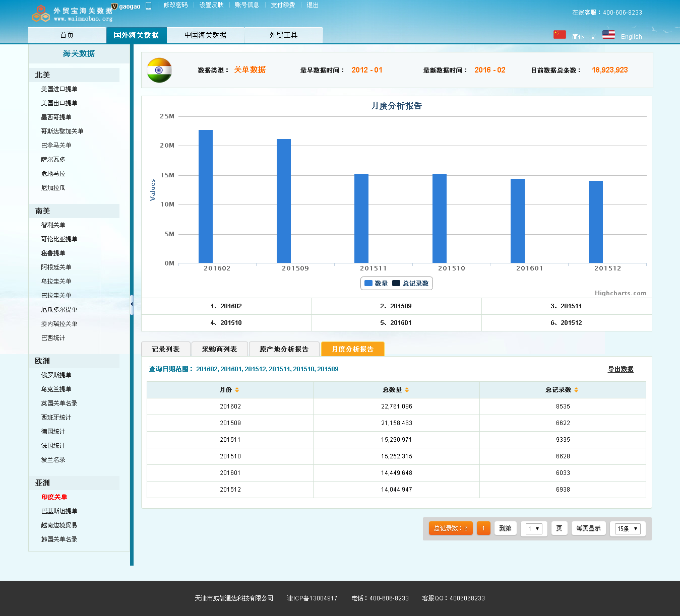Open 国外海关数据 navigation tab

[x=136, y=35]
